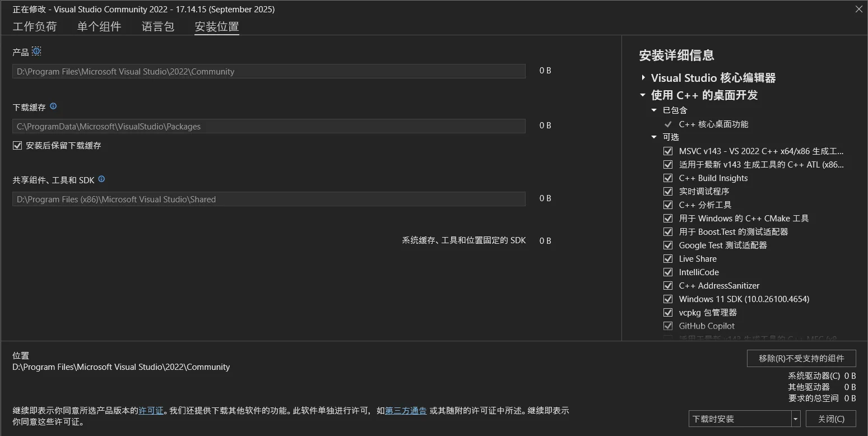Close the Visual Studio installer dialog

coord(858,10)
